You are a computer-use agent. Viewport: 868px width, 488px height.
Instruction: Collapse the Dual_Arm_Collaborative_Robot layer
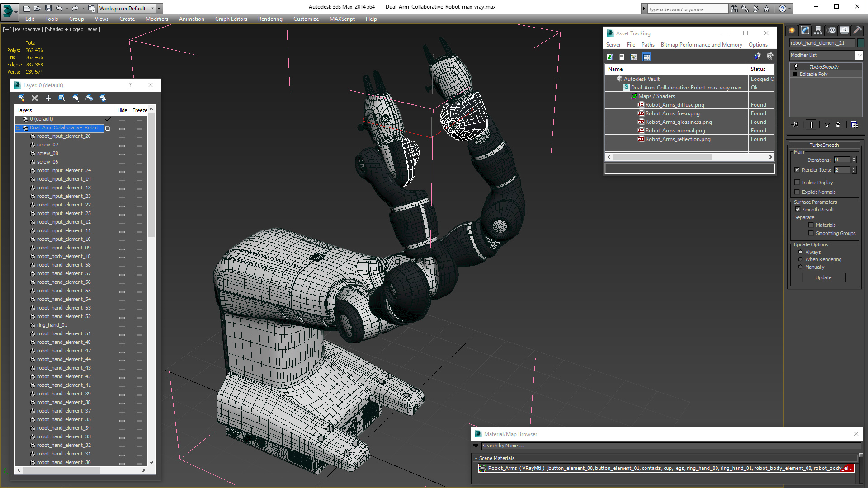click(x=19, y=128)
